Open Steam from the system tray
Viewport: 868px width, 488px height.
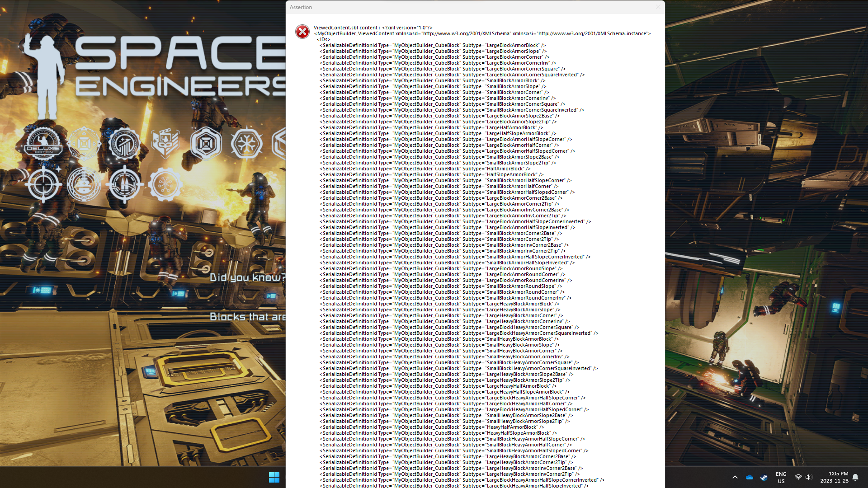[x=764, y=477]
